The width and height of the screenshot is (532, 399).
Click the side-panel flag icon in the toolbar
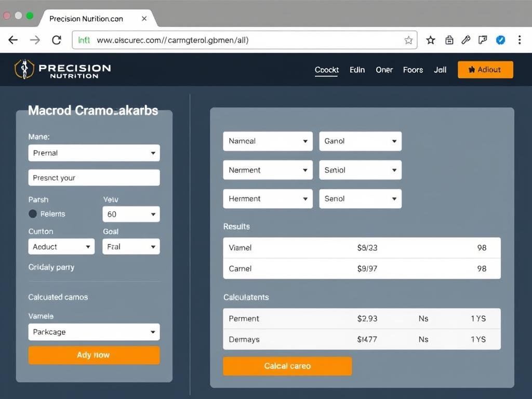[x=483, y=39]
